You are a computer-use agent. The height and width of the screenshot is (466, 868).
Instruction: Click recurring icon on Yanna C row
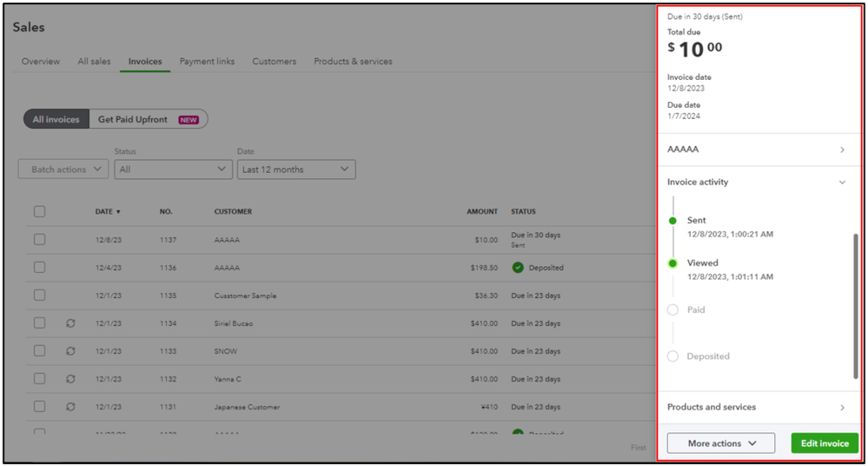pyautogui.click(x=70, y=379)
